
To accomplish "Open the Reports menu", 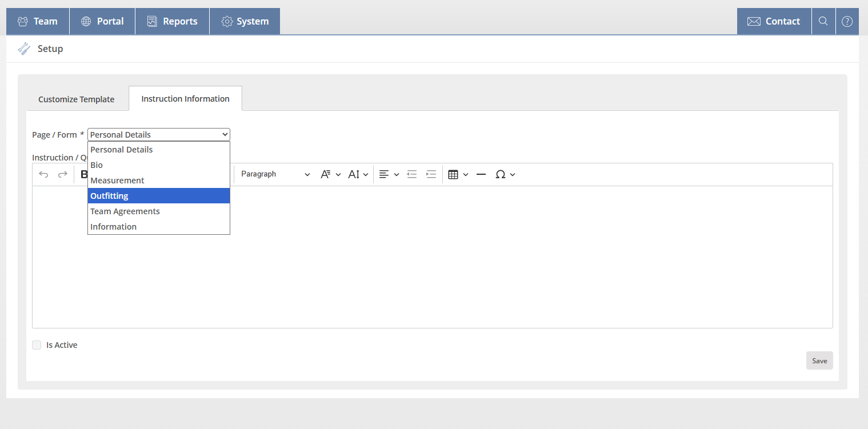I will pyautogui.click(x=172, y=21).
